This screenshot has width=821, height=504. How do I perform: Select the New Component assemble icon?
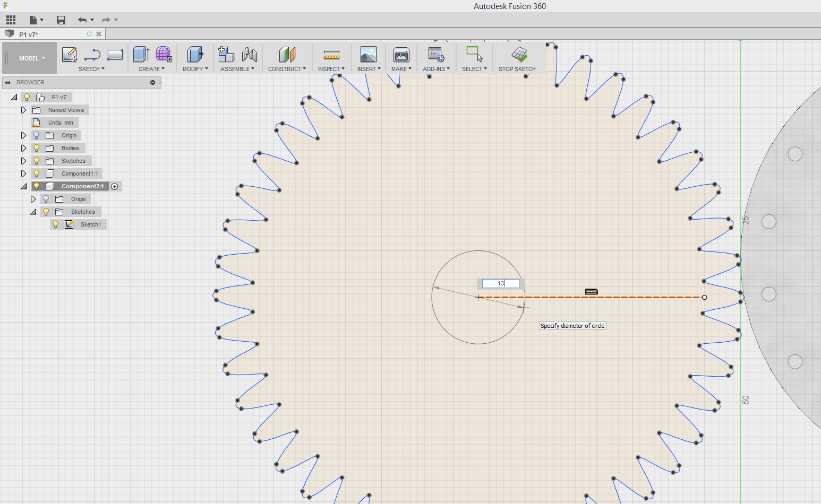pyautogui.click(x=226, y=54)
